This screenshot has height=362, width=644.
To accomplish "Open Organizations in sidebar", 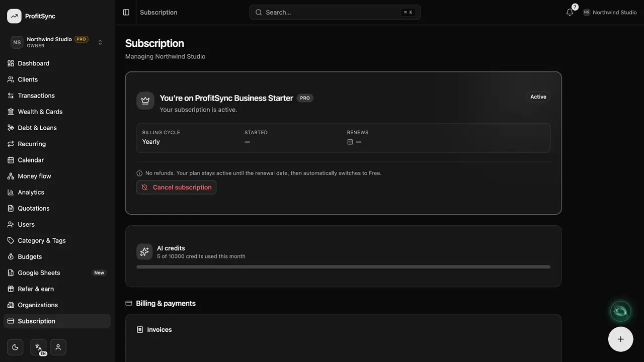I will (57, 305).
